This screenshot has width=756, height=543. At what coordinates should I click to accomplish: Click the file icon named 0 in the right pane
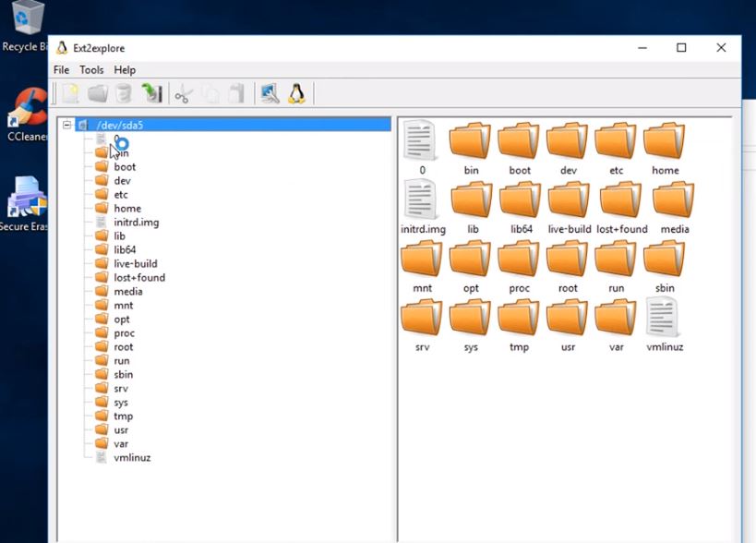click(x=421, y=140)
